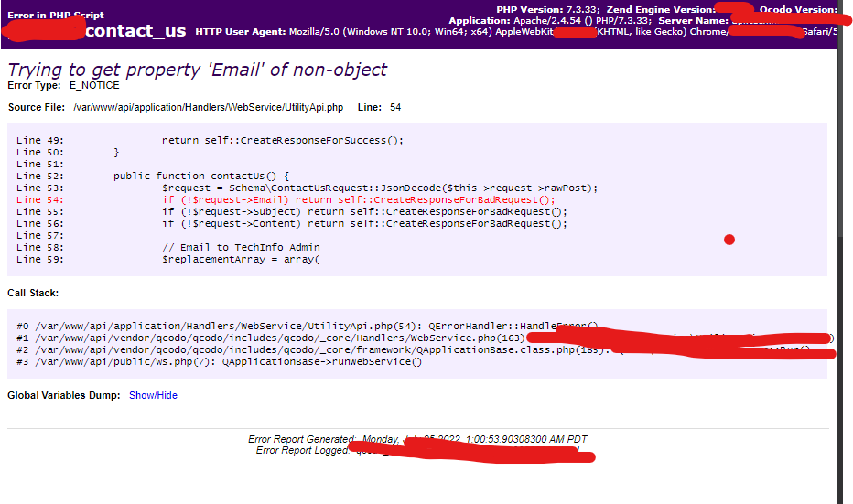Viewport: 853px width, 504px height.
Task: Click 'Error in PHP Script' header text
Action: 56,15
